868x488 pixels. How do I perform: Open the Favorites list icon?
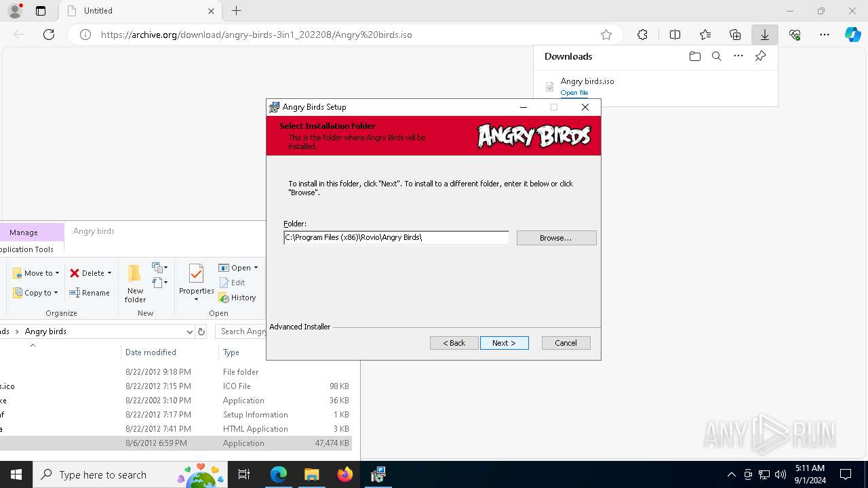705,35
